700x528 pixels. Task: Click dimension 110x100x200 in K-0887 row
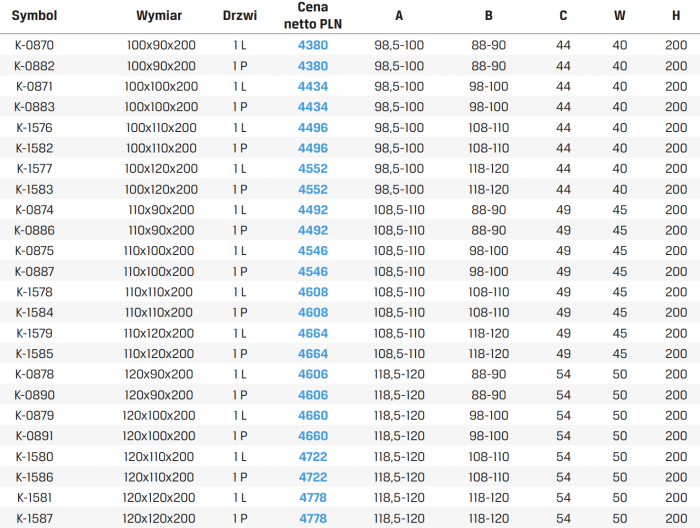[x=159, y=271]
